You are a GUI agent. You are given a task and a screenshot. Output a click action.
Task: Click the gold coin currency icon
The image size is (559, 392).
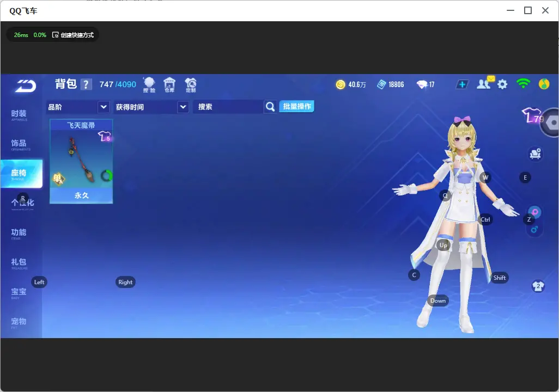coord(341,84)
